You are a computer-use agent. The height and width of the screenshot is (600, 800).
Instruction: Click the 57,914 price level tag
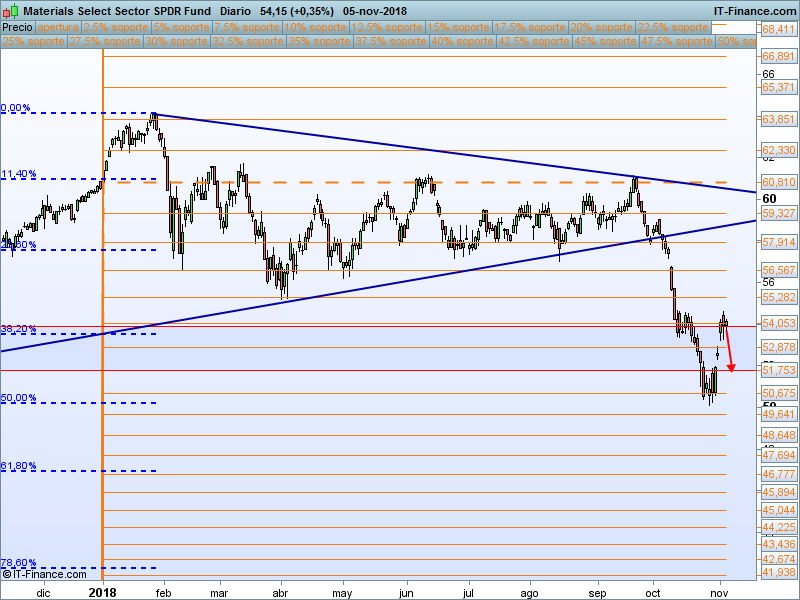click(779, 242)
